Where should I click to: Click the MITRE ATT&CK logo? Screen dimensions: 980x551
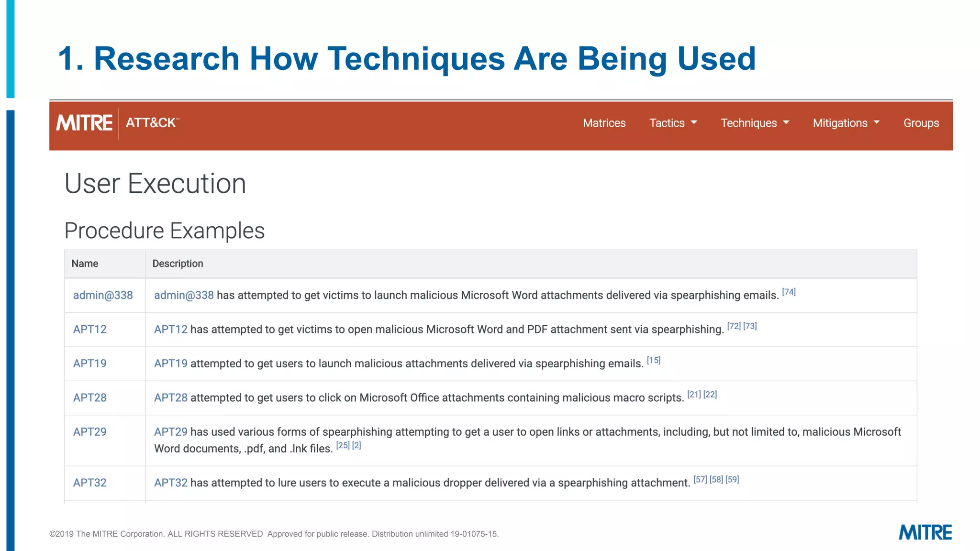(118, 123)
